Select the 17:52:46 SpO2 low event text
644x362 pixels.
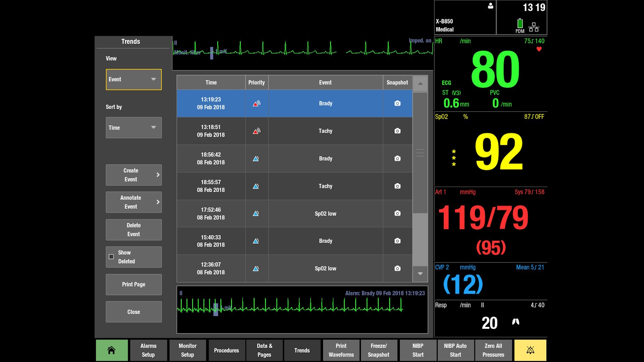[325, 214]
